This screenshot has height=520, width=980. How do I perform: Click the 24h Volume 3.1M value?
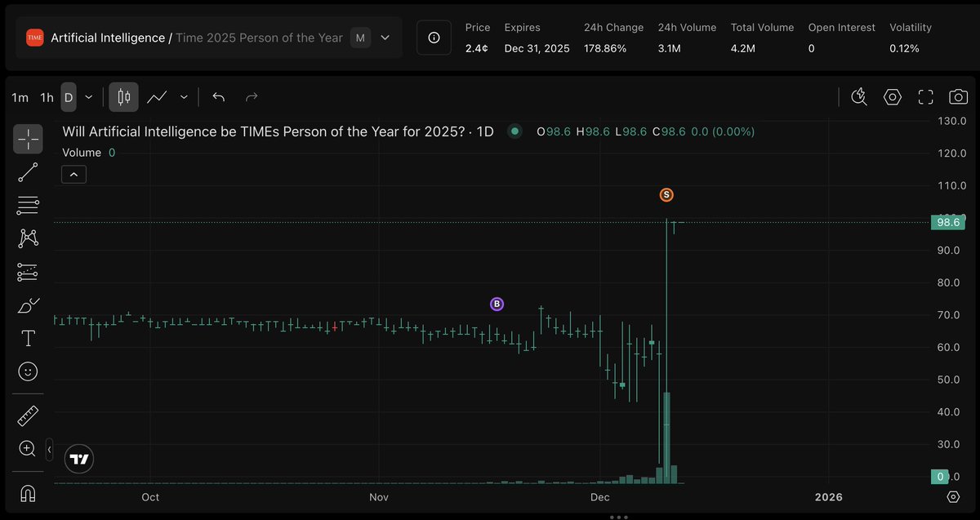(670, 49)
